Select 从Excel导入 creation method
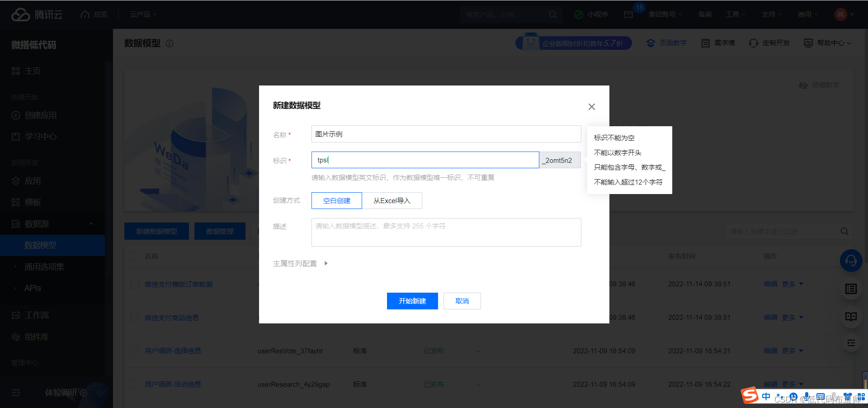The image size is (868, 408). click(392, 201)
